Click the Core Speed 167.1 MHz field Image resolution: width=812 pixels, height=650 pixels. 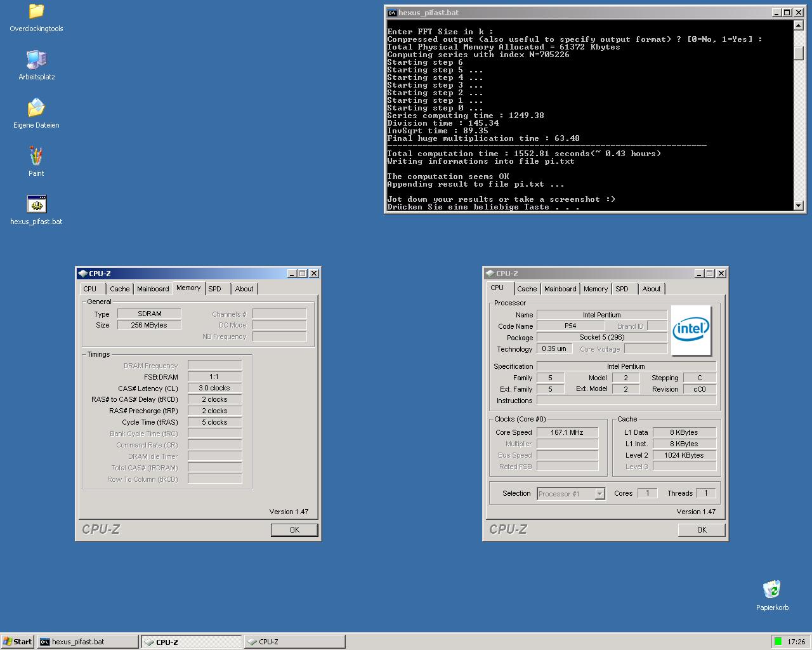click(567, 432)
